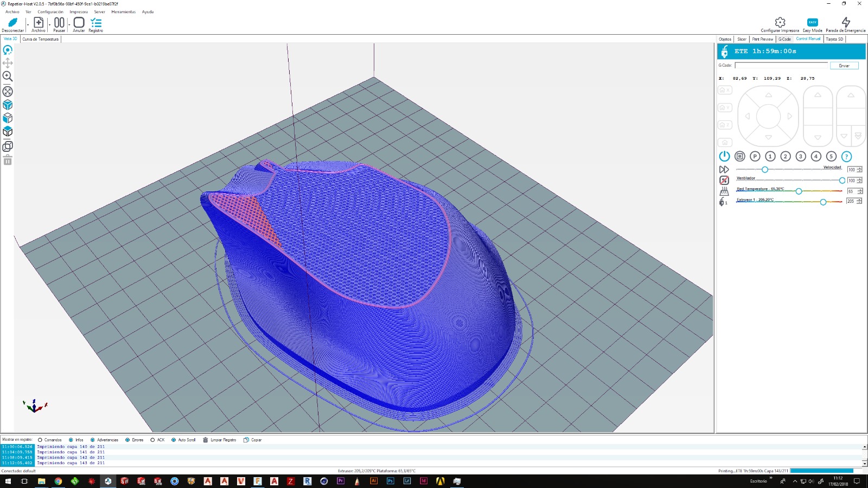Switch to the Print Preview tab
Viewport: 868px width, 488px height.
click(x=763, y=39)
